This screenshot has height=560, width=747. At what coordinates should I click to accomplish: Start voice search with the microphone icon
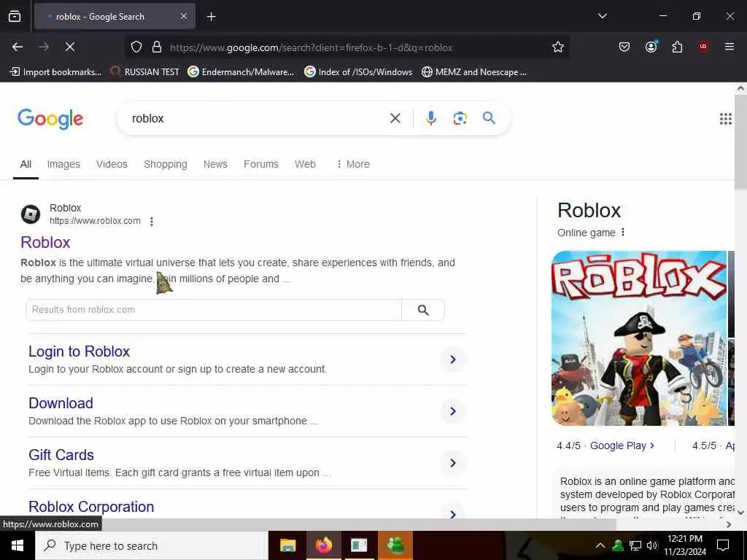tap(430, 118)
